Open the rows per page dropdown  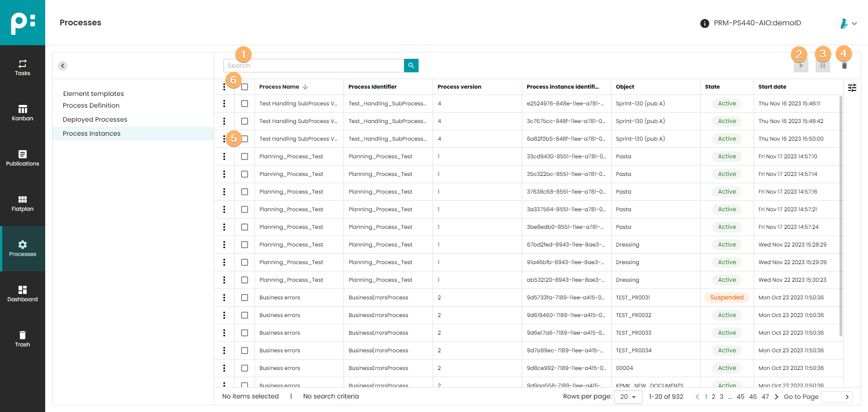coord(627,397)
